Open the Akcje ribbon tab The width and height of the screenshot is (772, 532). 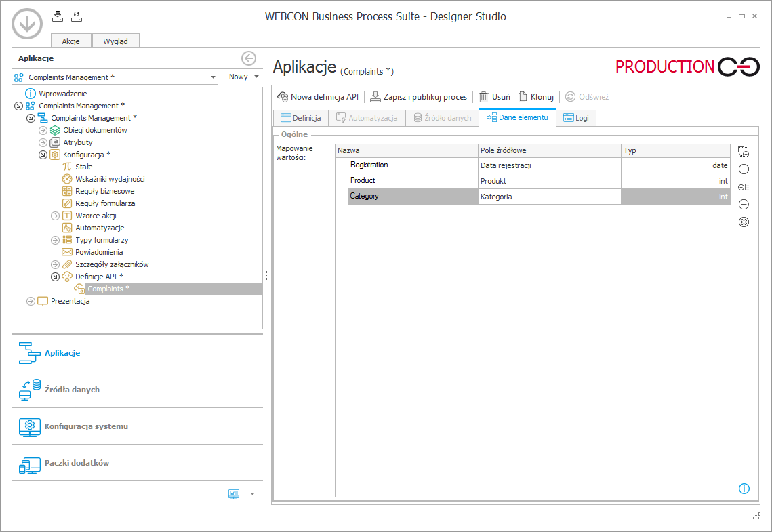(x=71, y=41)
